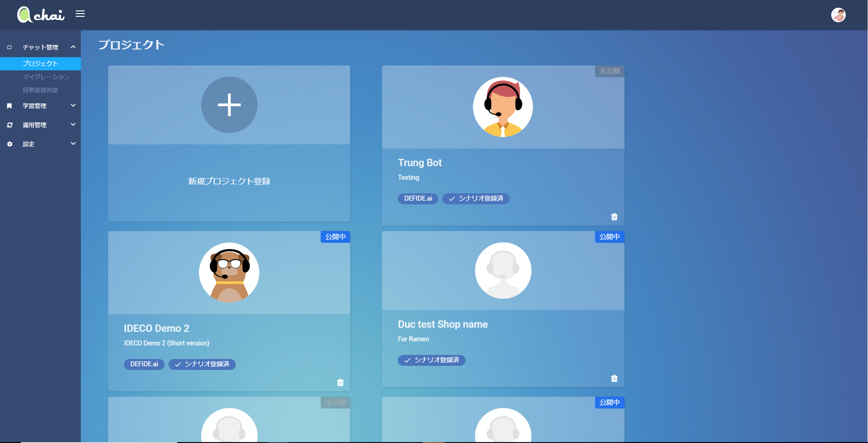Click シナリオ登録済 tag on Duc test Shop

point(432,360)
